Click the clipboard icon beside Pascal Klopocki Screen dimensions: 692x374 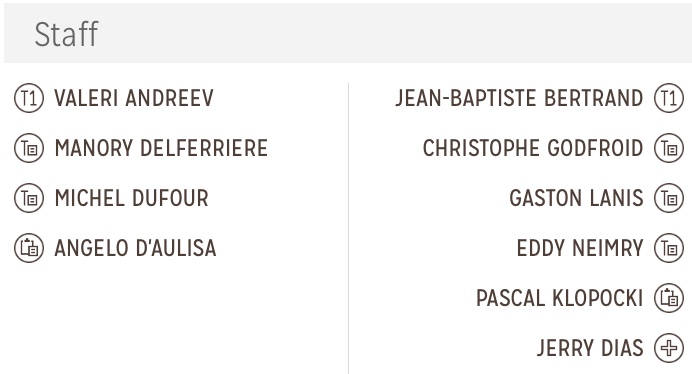(669, 298)
